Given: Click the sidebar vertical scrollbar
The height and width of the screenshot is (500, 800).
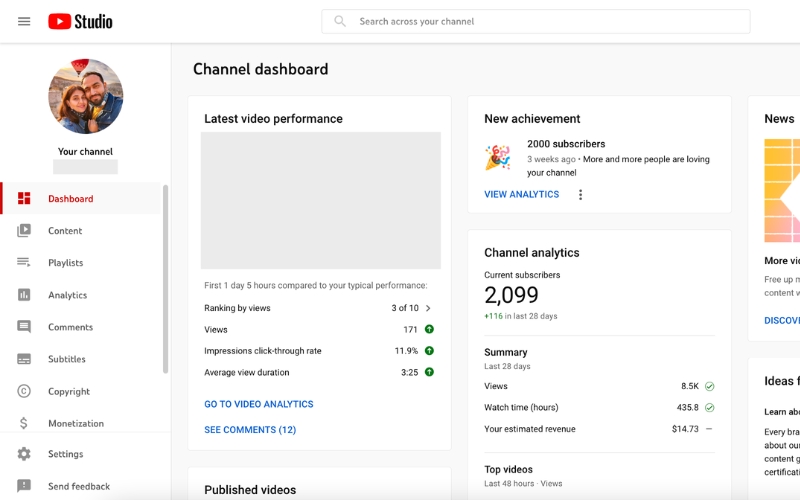Looking at the screenshot, I should 165,279.
